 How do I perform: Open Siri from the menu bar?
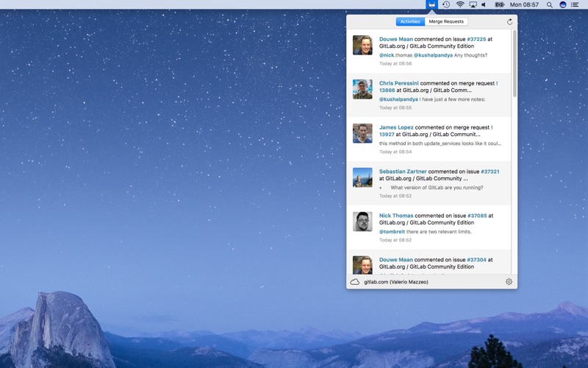click(563, 4)
